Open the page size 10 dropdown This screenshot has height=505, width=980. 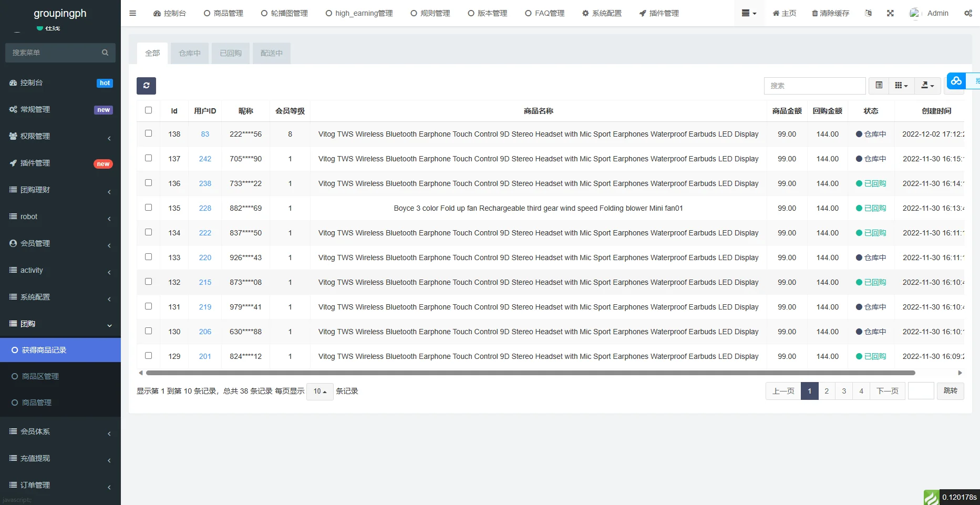pyautogui.click(x=319, y=391)
